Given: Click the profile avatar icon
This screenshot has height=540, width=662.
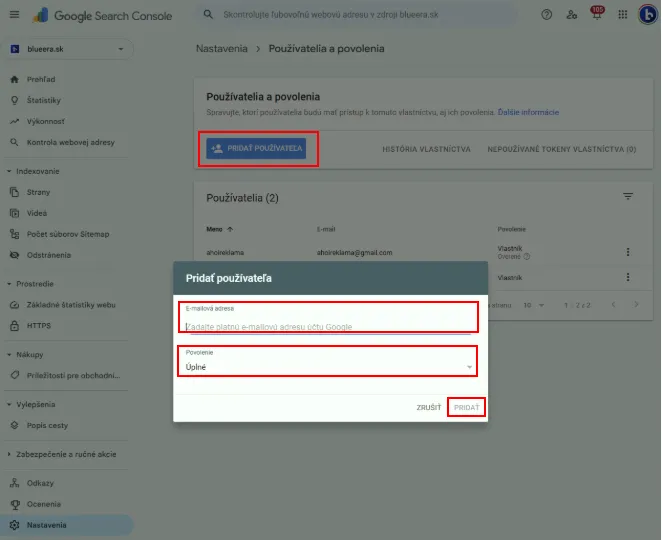Looking at the screenshot, I should click(x=646, y=15).
